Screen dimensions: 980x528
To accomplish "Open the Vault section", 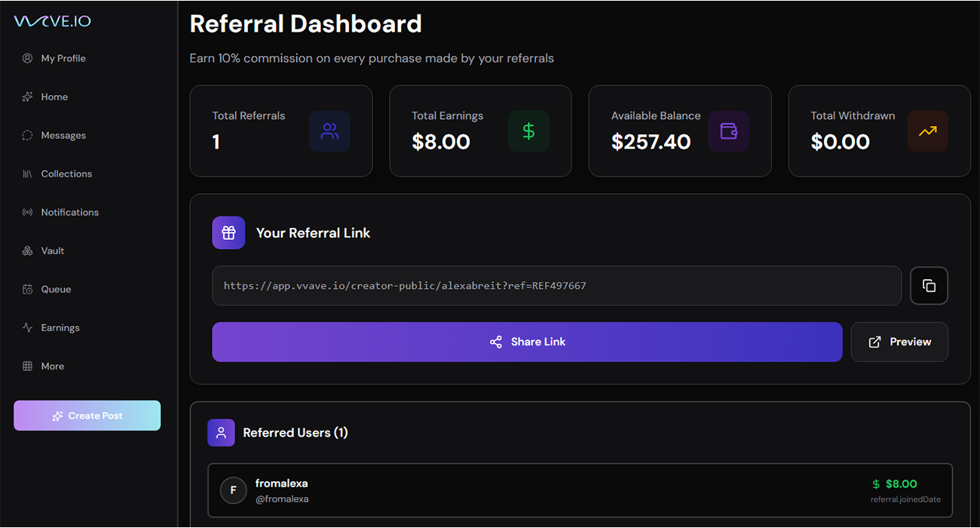I will (52, 250).
